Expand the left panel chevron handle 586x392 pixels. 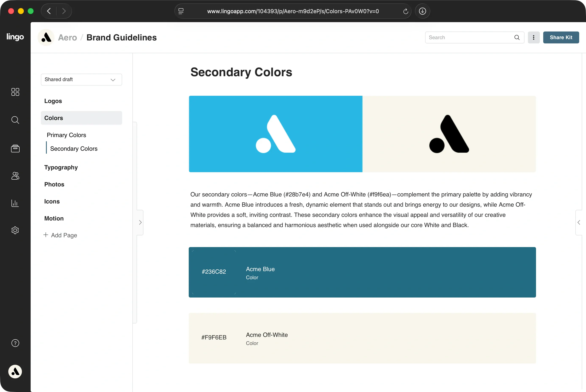pyautogui.click(x=140, y=222)
